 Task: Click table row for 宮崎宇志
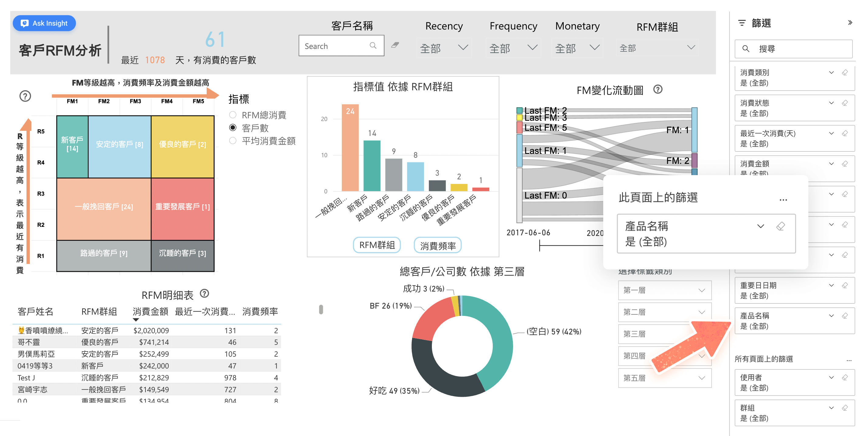[x=147, y=389]
